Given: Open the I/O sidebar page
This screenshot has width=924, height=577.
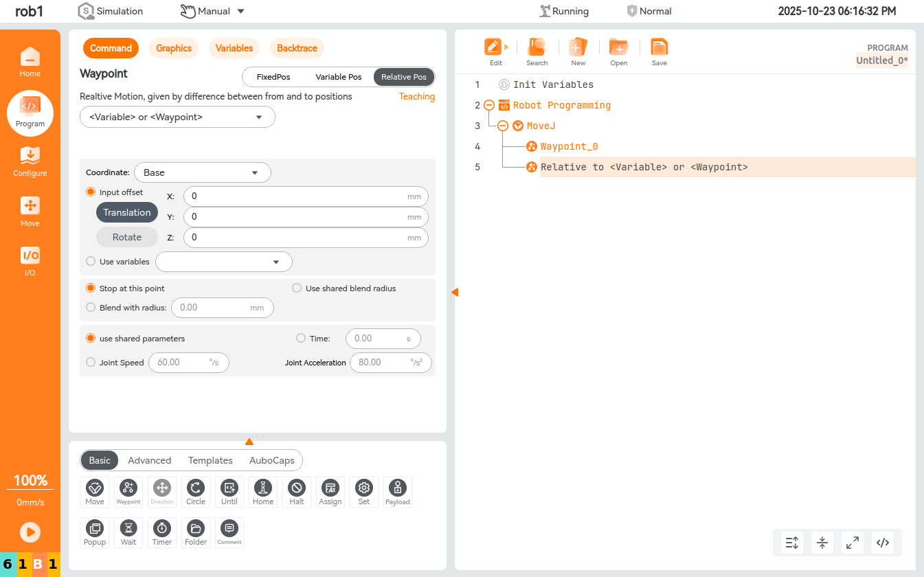Looking at the screenshot, I should 30,261.
